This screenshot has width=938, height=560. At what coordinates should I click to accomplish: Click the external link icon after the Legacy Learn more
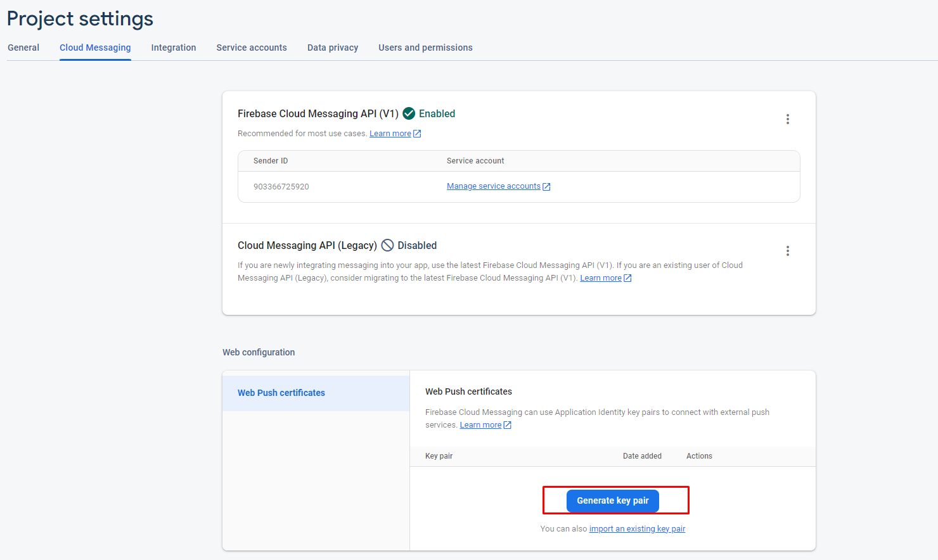coord(627,278)
